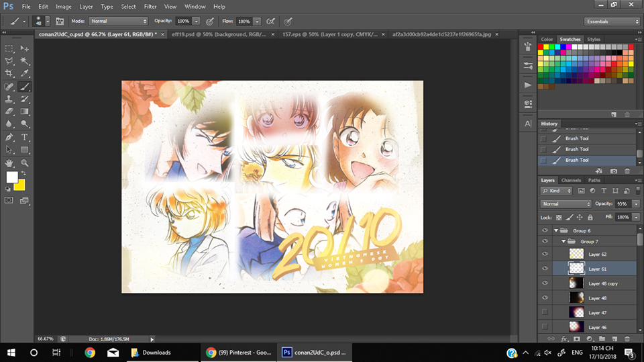Select the Rectangle shape tool
Viewport: 644px width, 362px height.
pyautogui.click(x=25, y=150)
